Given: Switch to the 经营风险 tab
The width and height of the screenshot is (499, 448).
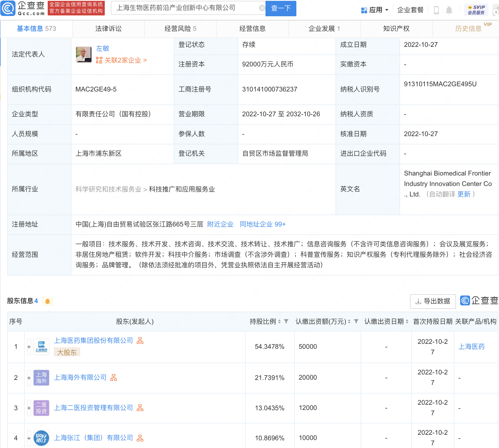Looking at the screenshot, I should (x=180, y=29).
